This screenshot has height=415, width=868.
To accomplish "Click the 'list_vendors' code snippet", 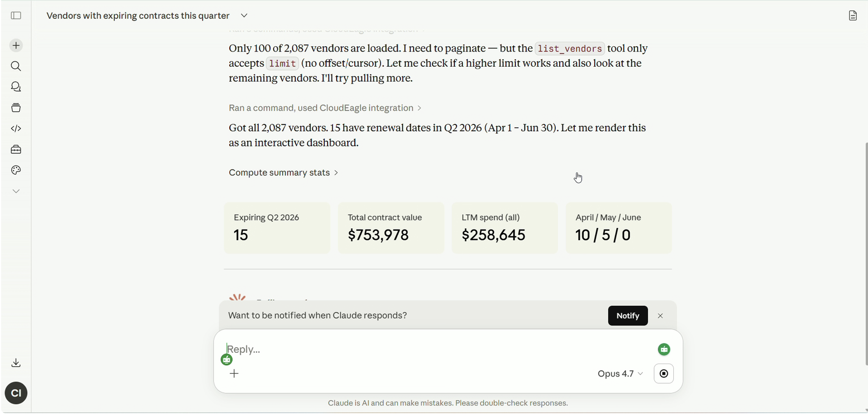I will [x=570, y=49].
